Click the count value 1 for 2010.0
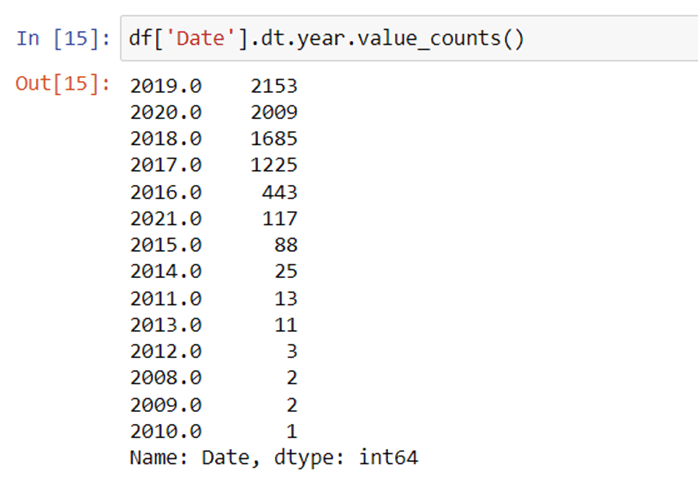This screenshot has width=698, height=483. [292, 431]
